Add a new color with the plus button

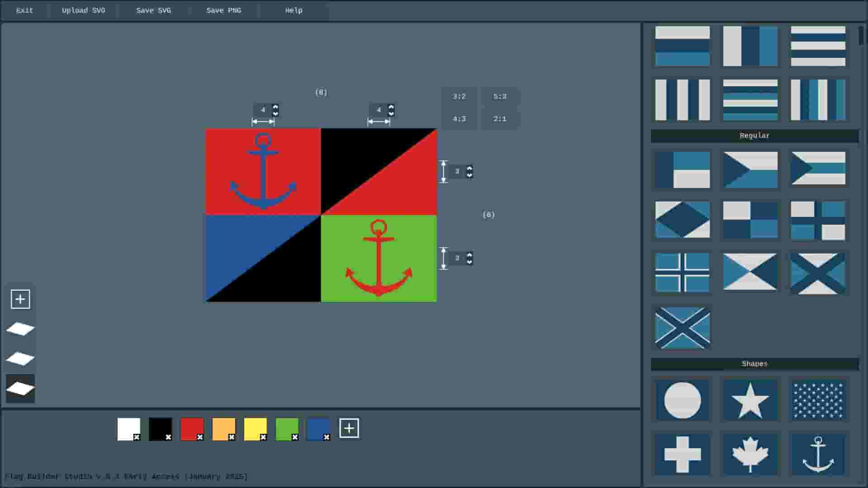tap(349, 428)
